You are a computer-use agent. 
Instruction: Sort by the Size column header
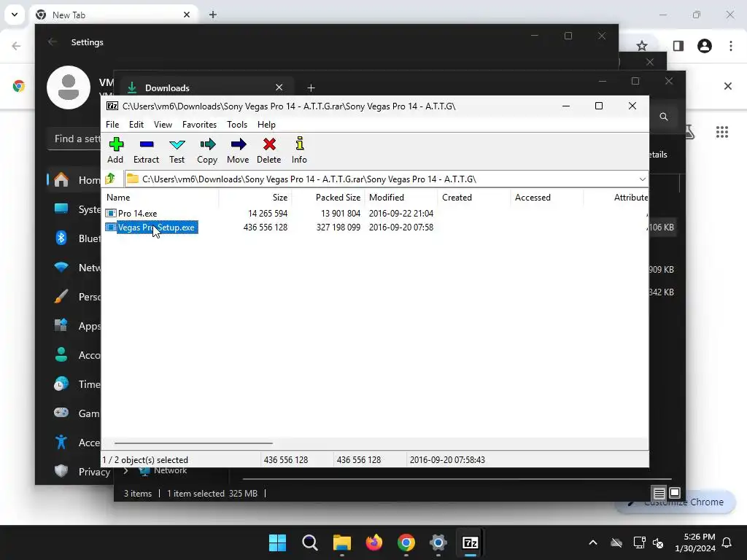click(x=255, y=197)
